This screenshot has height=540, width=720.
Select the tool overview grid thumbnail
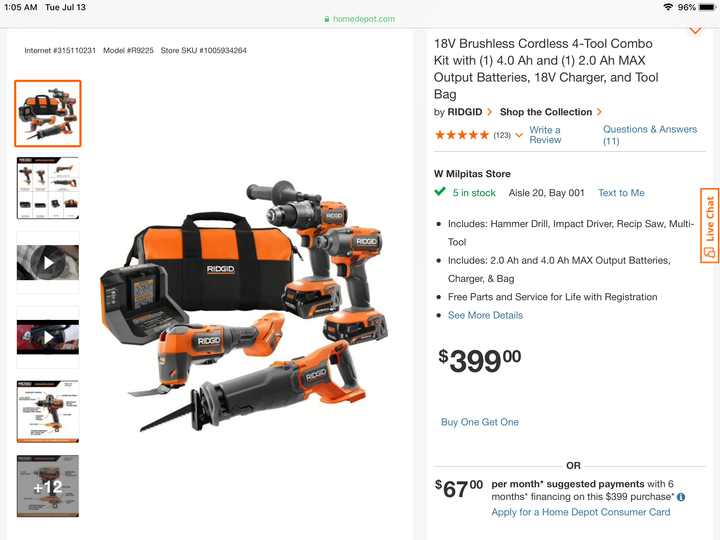(x=48, y=188)
